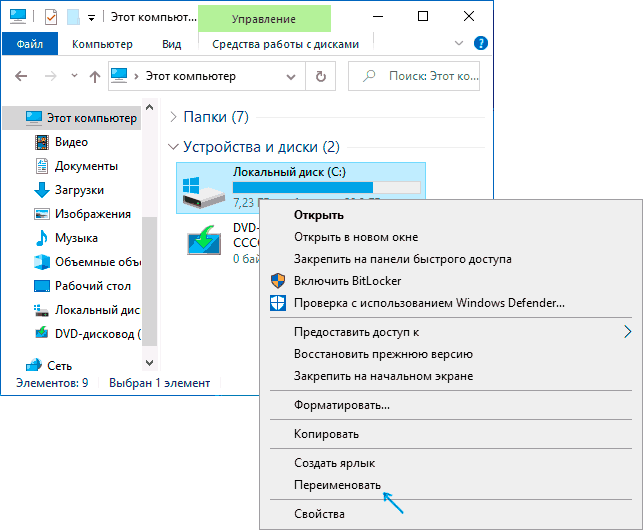Click the search box Поиск: Этот ко...
643x530 pixels.
[414, 76]
